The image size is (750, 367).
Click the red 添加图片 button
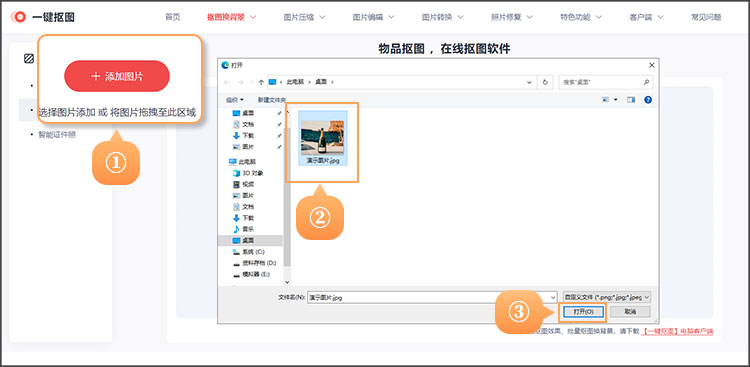click(x=117, y=76)
